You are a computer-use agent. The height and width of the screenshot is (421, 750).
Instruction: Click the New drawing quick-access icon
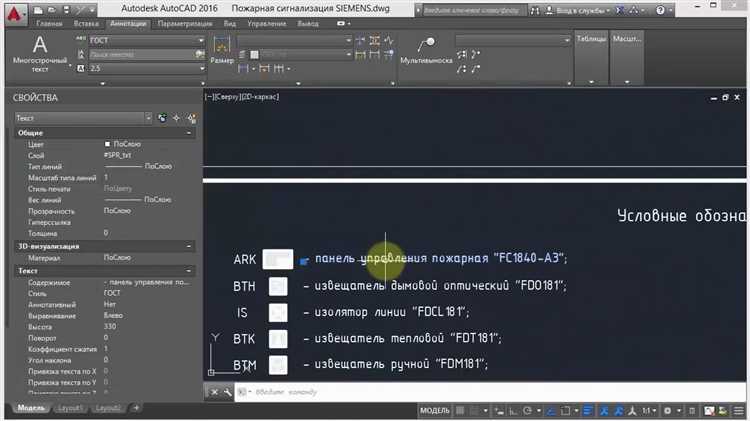coord(38,10)
